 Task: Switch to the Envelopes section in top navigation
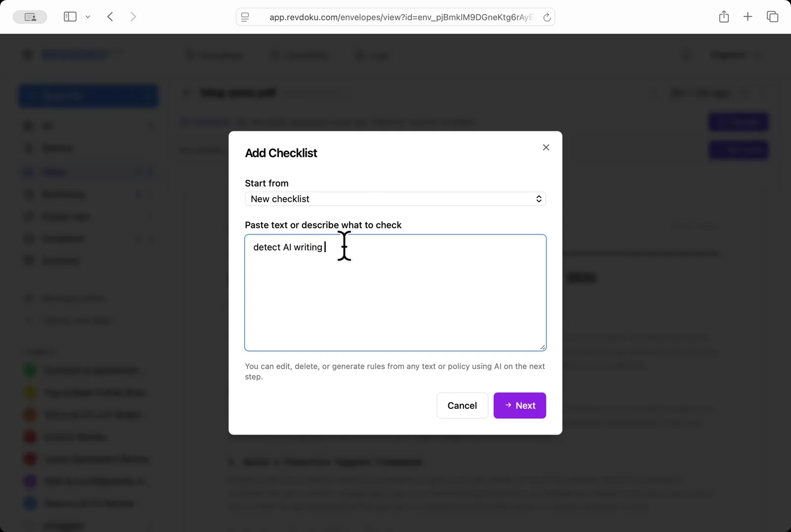[x=215, y=55]
